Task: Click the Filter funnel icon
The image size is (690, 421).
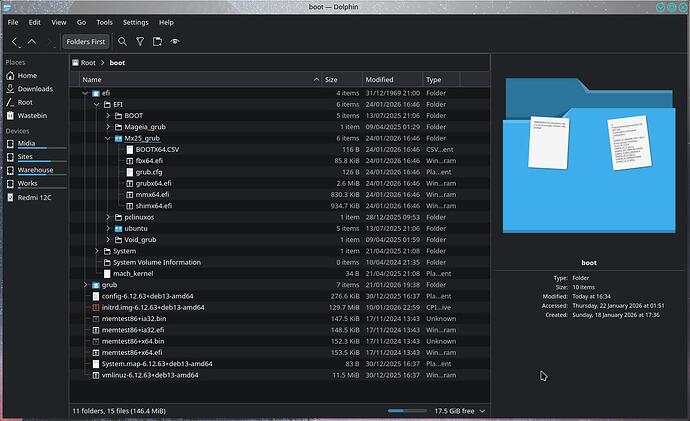Action: point(140,42)
